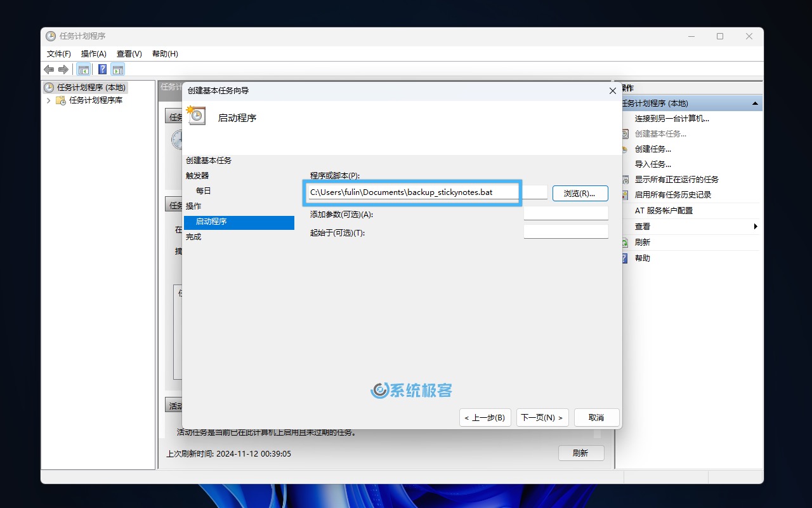Click the 程序或脚本 path input field
The height and width of the screenshot is (508, 812).
(x=428, y=192)
